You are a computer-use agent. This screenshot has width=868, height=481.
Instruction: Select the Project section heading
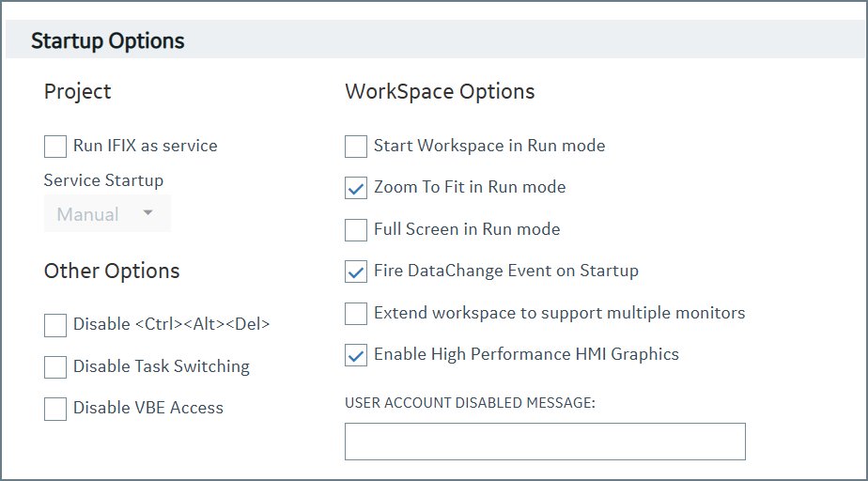tap(77, 92)
